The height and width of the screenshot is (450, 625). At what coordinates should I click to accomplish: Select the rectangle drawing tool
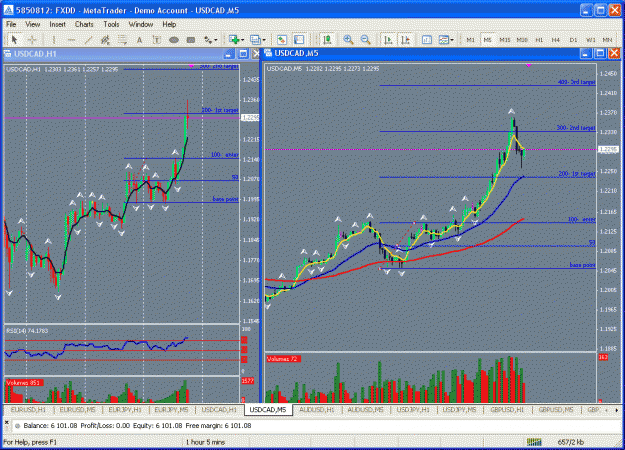coord(191,40)
